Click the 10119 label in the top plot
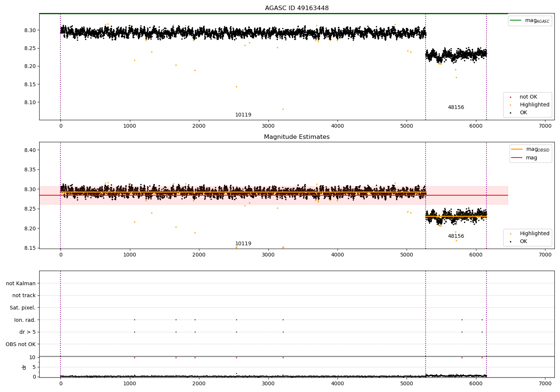 point(243,115)
